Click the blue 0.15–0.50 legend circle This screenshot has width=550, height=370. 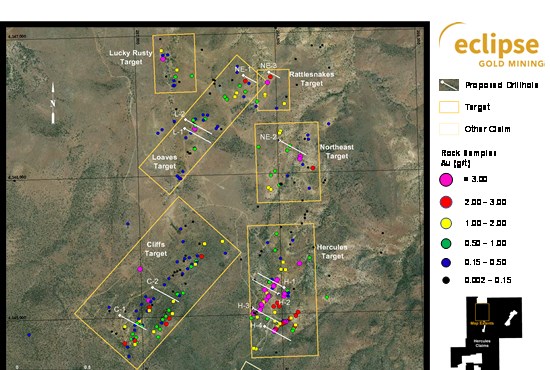point(446,262)
